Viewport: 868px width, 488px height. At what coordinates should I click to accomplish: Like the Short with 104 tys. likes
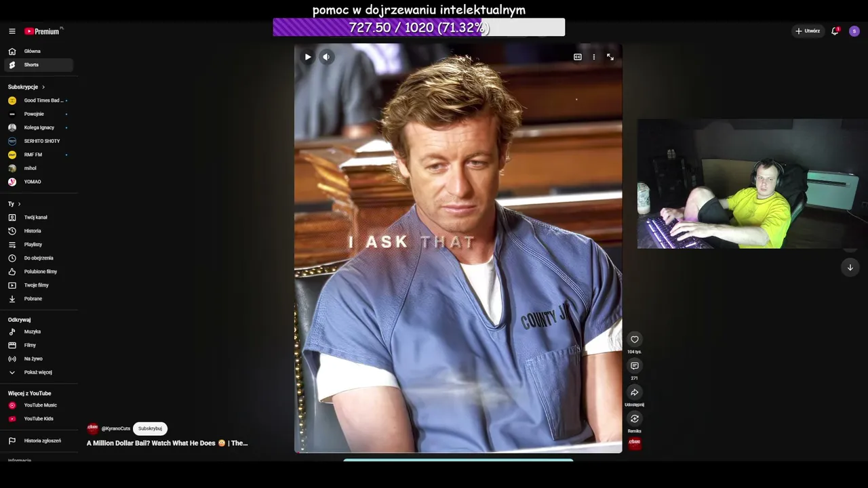[635, 340]
